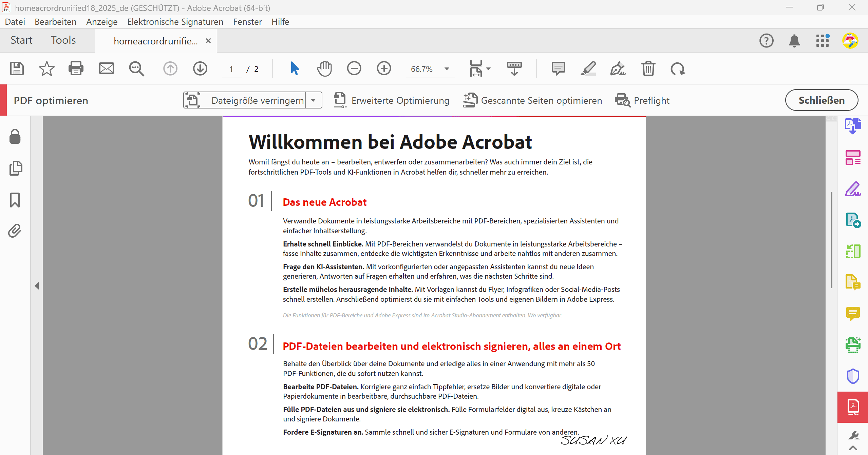This screenshot has height=455, width=868.
Task: Open the Elektronische Signaturen menu
Action: pos(175,22)
